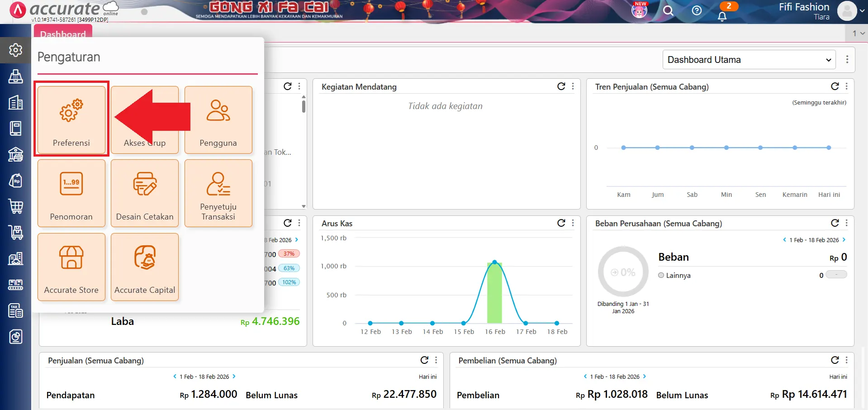Viewport: 868px width, 410px height.
Task: Expand the tab count dropdown showing 1
Action: coord(858,33)
